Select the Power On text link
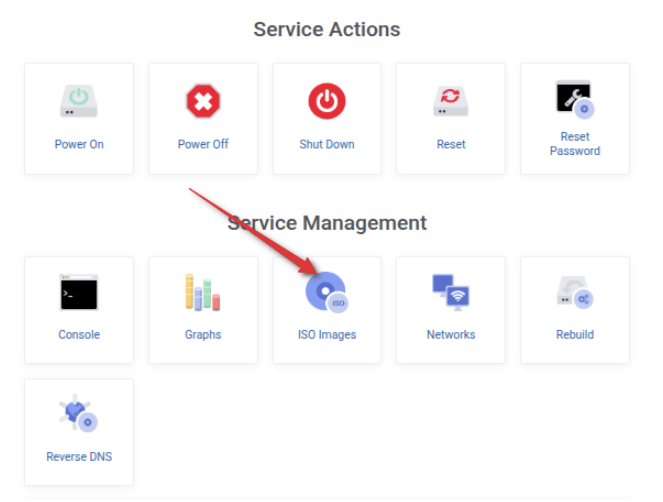Image resolution: width=663 pixels, height=502 pixels. tap(79, 144)
